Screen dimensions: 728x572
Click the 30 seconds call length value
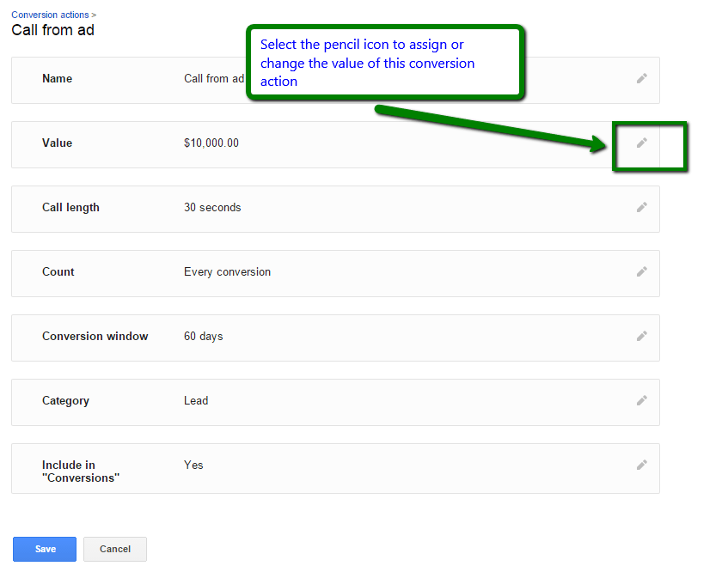click(212, 208)
